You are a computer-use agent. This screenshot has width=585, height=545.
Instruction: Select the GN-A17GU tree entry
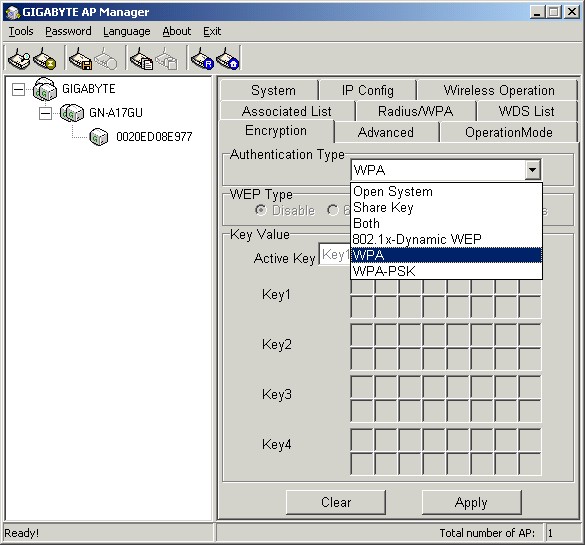(x=116, y=113)
